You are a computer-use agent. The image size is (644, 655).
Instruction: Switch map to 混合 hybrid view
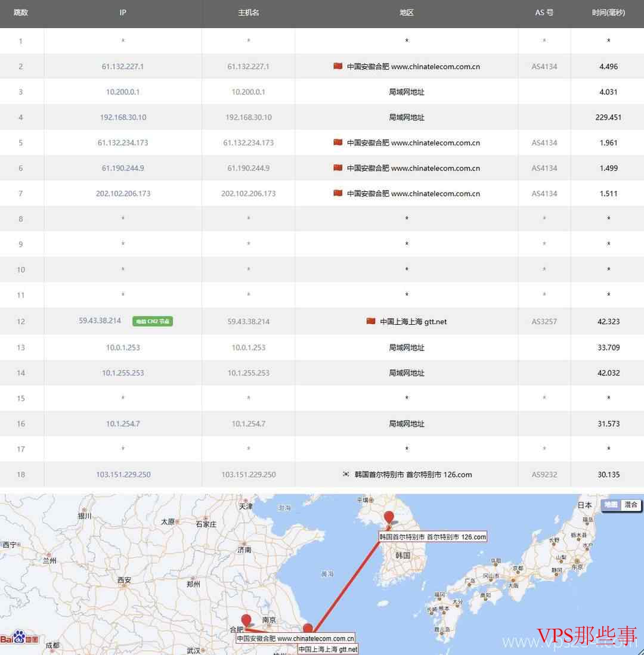coord(631,505)
